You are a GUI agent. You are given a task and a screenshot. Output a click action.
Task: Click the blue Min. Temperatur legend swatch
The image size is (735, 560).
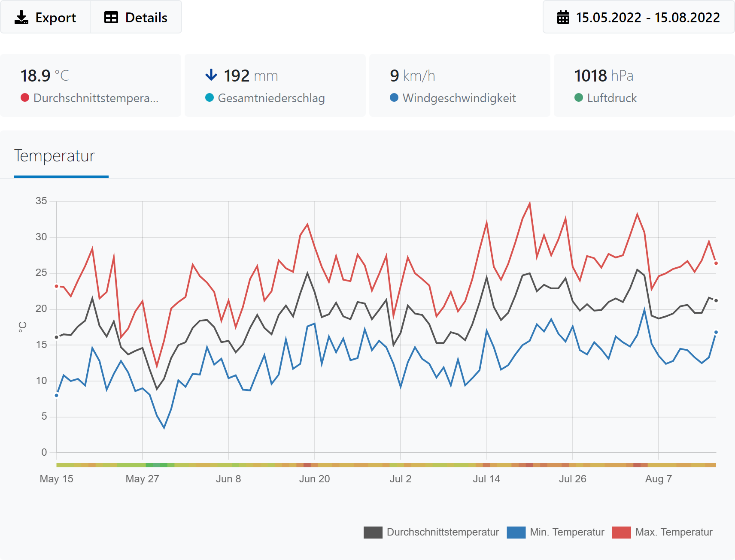coord(516,533)
